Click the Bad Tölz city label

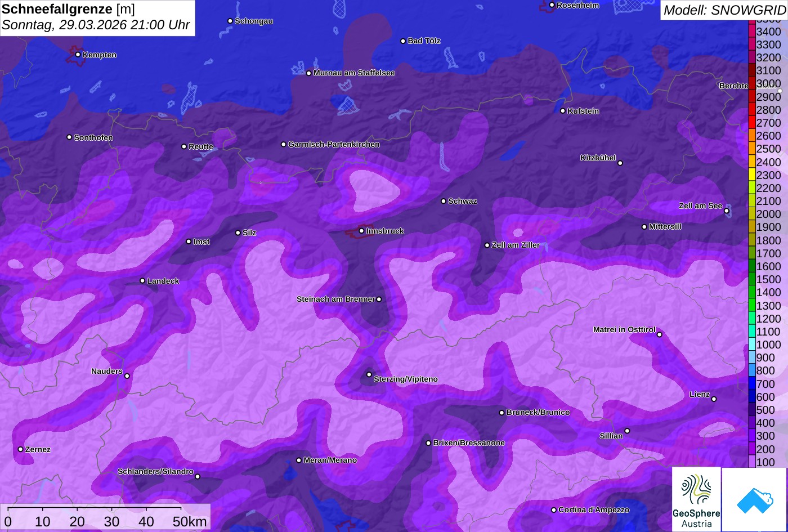(x=424, y=41)
